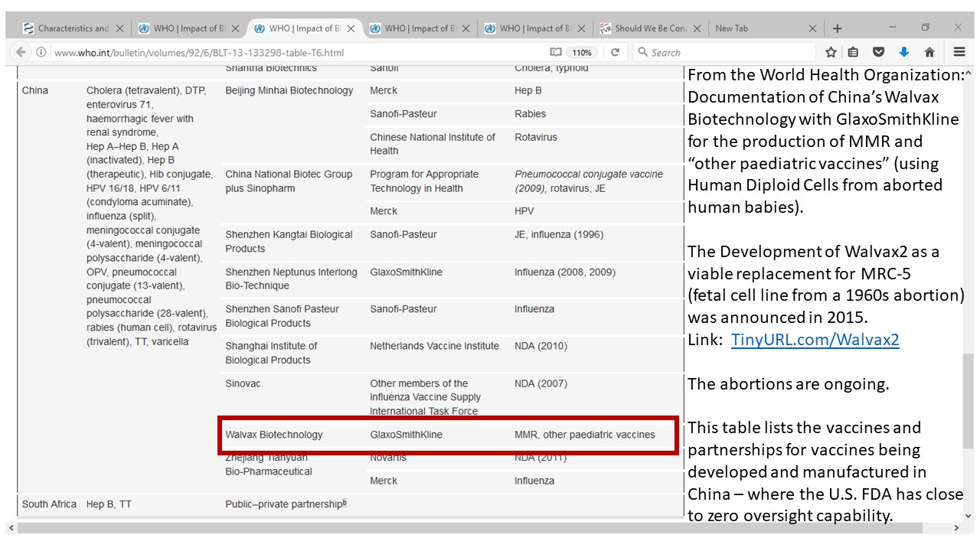Click the 'Walvax Biotechnology' table cell
This screenshot has width=980, height=551.
pyautogui.click(x=274, y=435)
